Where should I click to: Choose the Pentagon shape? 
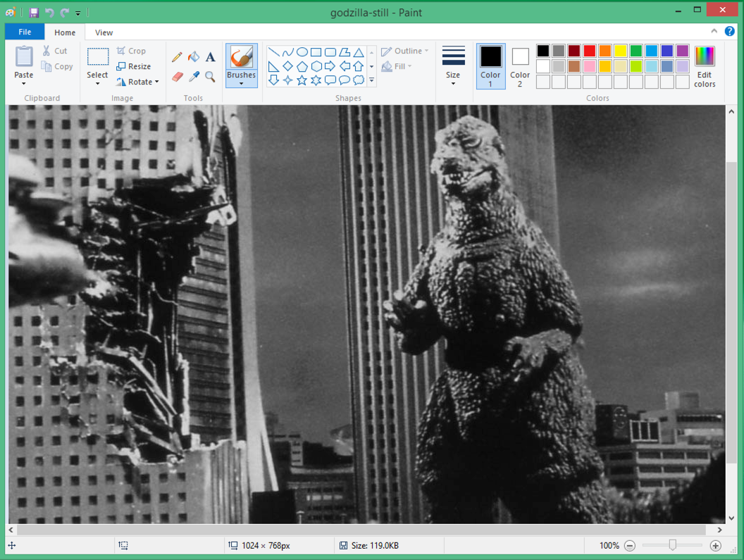click(x=302, y=66)
